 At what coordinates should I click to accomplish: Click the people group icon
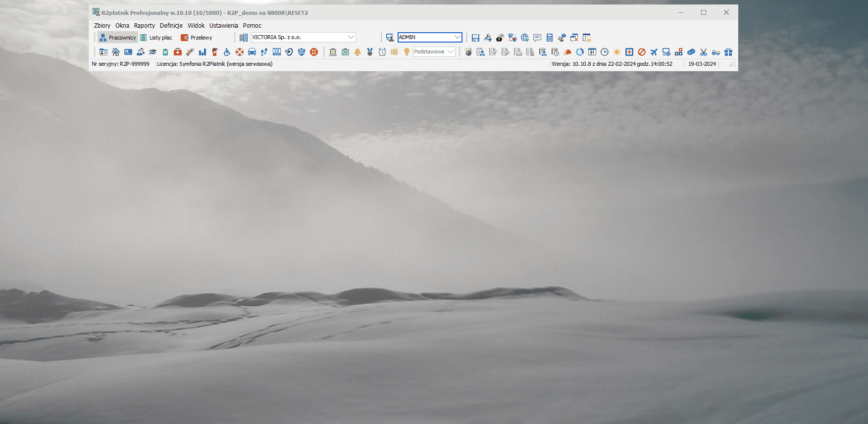(141, 52)
